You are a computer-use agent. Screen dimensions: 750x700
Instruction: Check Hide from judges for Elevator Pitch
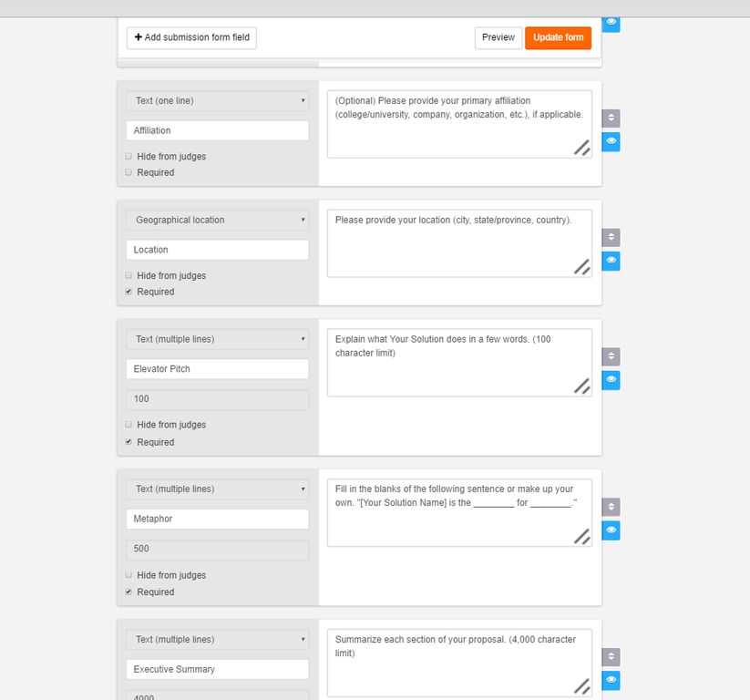click(x=128, y=425)
